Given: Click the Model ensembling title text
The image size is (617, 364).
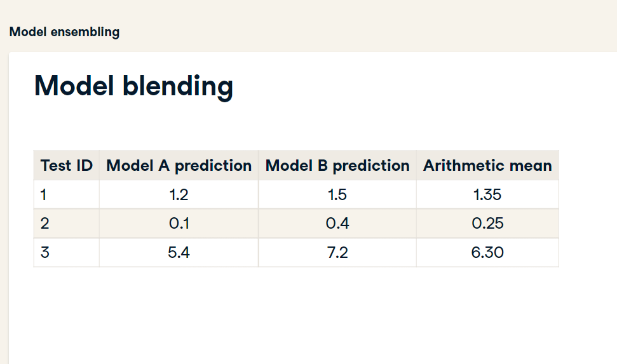Looking at the screenshot, I should 65,32.
